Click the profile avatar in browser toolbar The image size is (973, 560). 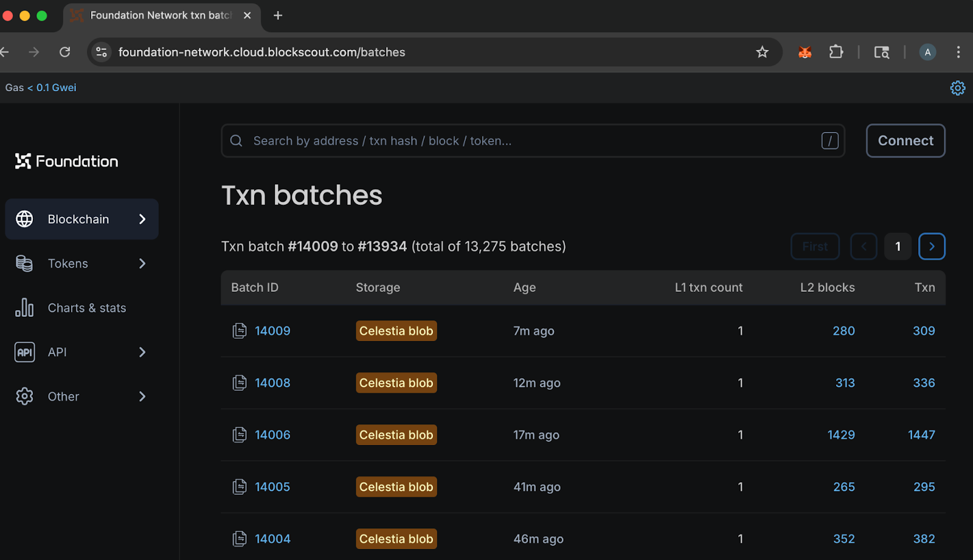[x=927, y=52]
